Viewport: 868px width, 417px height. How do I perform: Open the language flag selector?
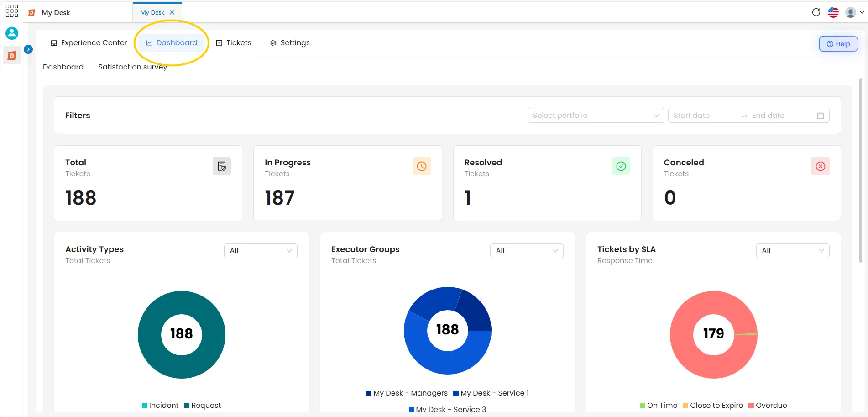coord(833,12)
